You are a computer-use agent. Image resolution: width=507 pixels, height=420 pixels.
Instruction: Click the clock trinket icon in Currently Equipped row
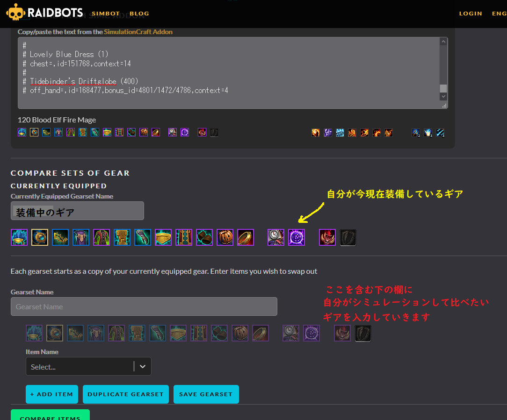click(276, 237)
